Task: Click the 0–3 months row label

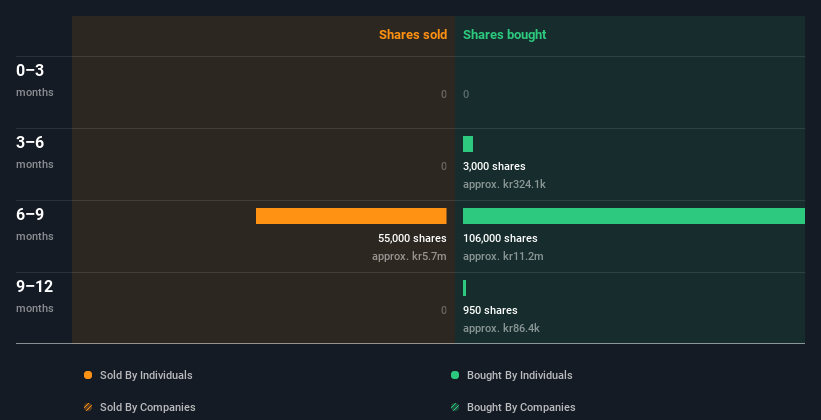Action: click(35, 80)
